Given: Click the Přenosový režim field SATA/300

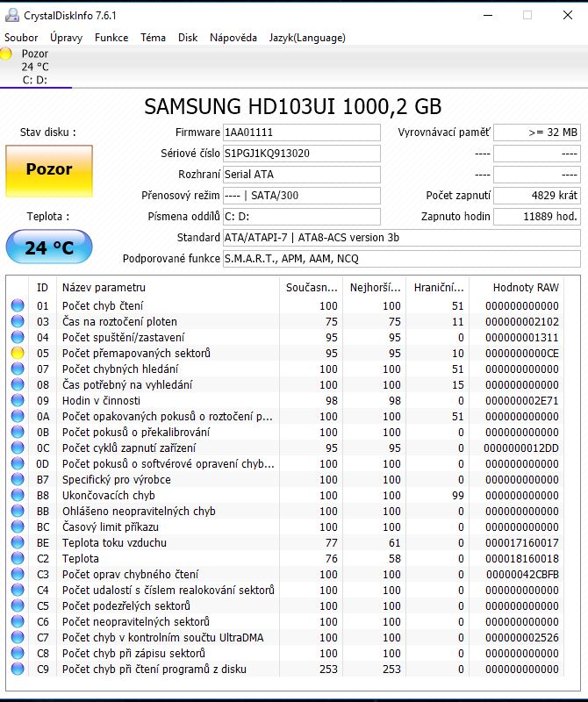Looking at the screenshot, I should click(302, 196).
